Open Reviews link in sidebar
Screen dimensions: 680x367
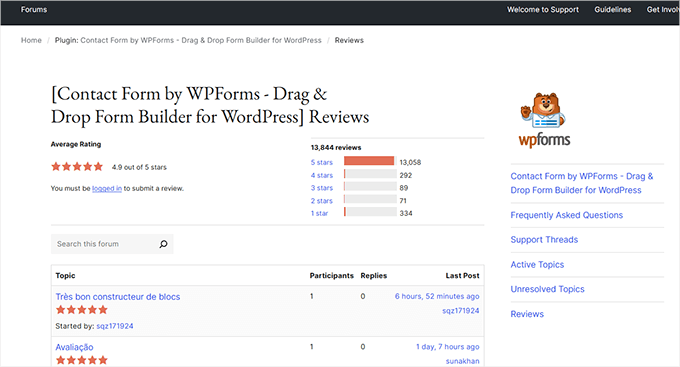click(x=527, y=314)
